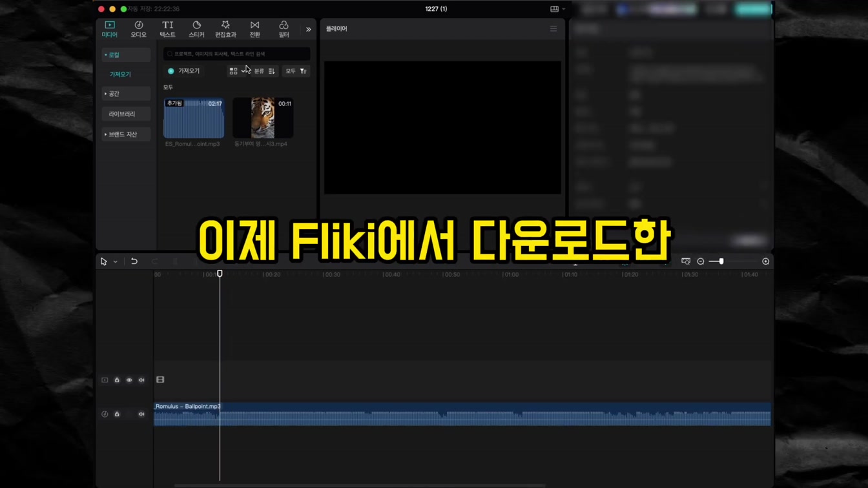
Task: Redo the last undone action
Action: pyautogui.click(x=155, y=261)
